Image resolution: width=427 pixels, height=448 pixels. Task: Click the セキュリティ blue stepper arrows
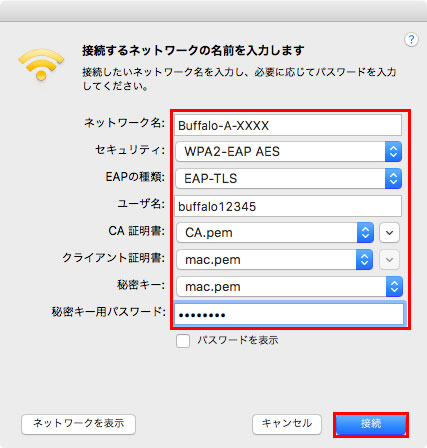coord(393,152)
